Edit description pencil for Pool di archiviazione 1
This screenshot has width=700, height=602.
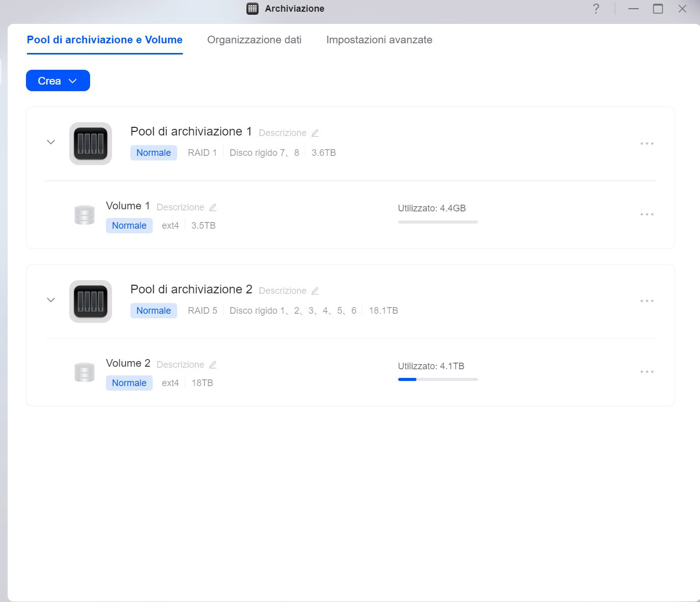pyautogui.click(x=315, y=133)
